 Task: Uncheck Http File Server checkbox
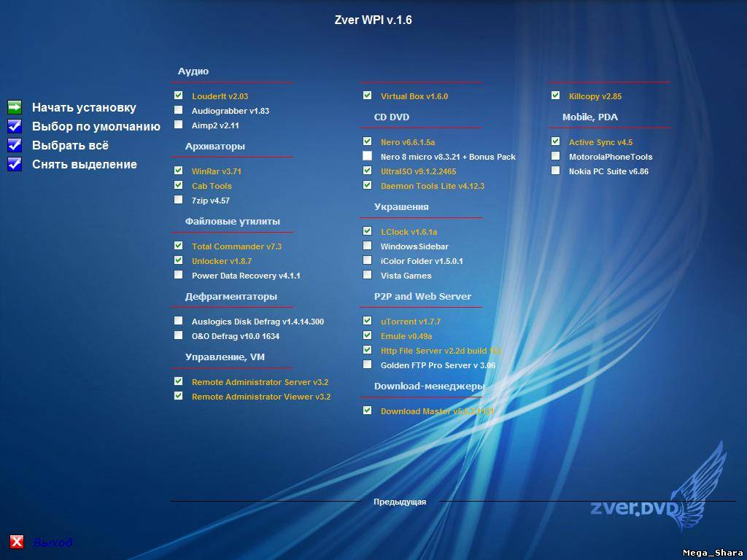point(367,350)
